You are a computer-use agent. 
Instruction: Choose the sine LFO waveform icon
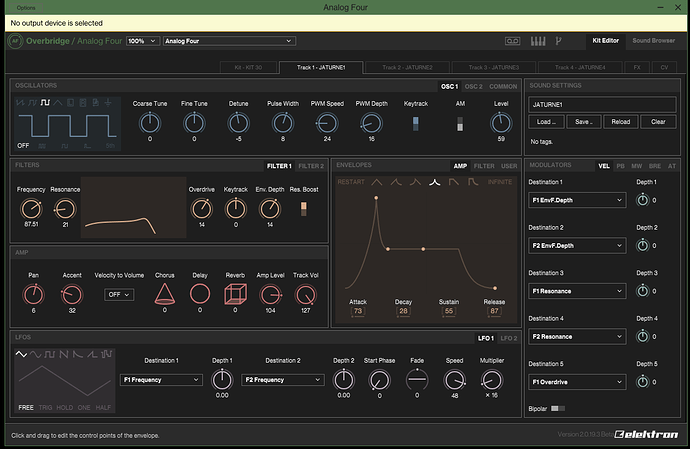35,354
